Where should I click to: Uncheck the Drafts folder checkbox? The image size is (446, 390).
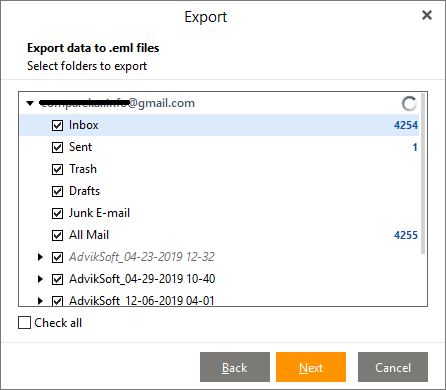point(57,191)
